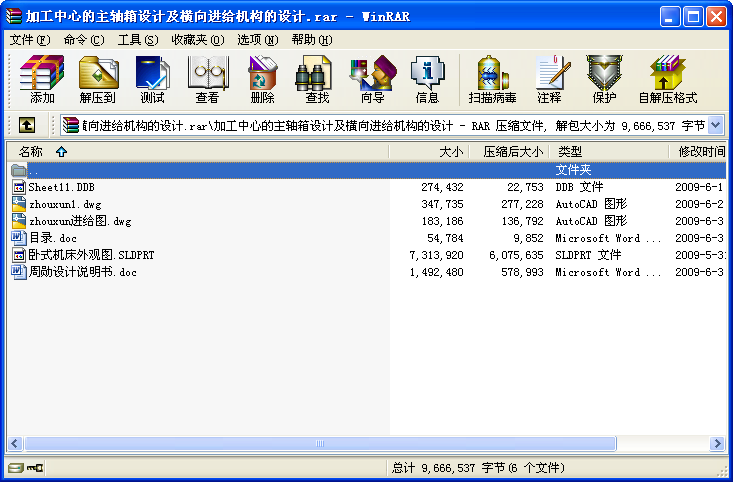The height and width of the screenshot is (482, 733).
Task: Select file Sheet11.DDB in list
Action: pyautogui.click(x=61, y=187)
